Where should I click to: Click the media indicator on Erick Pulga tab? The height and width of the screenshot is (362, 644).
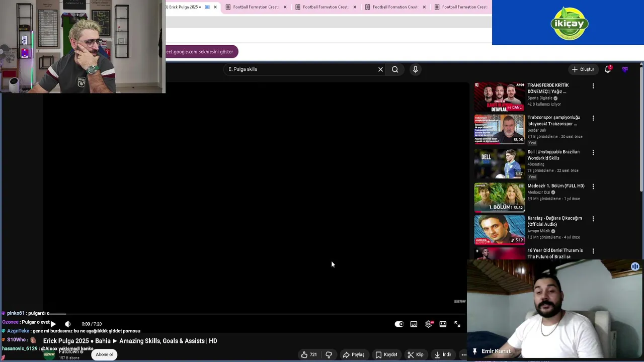coord(207,7)
